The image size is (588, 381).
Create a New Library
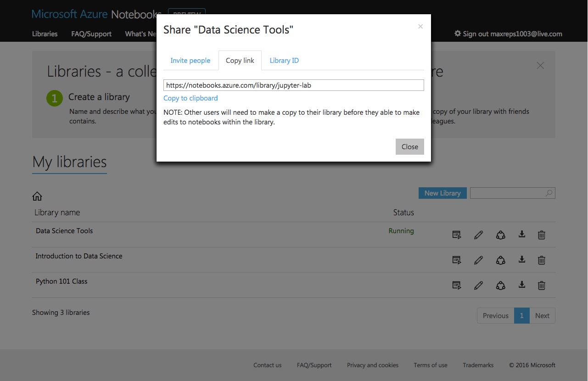click(442, 193)
